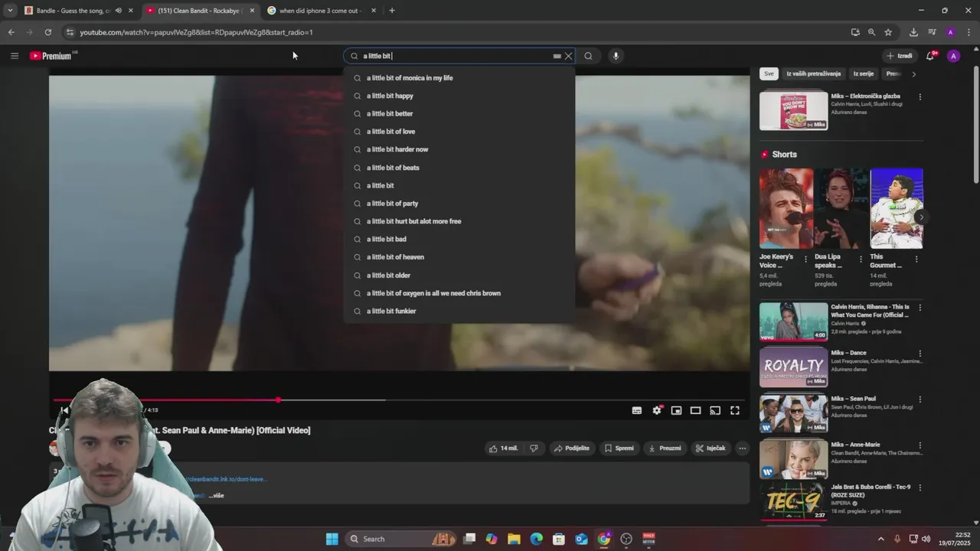
Task: Choose suggestion 'a little bit older'
Action: [x=459, y=275]
